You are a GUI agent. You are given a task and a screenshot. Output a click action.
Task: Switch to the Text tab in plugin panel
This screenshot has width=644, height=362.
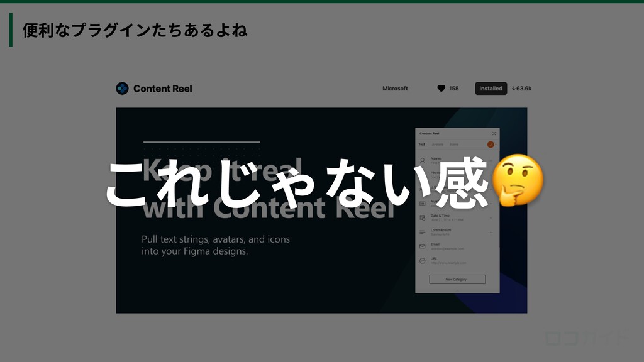pyautogui.click(x=421, y=145)
